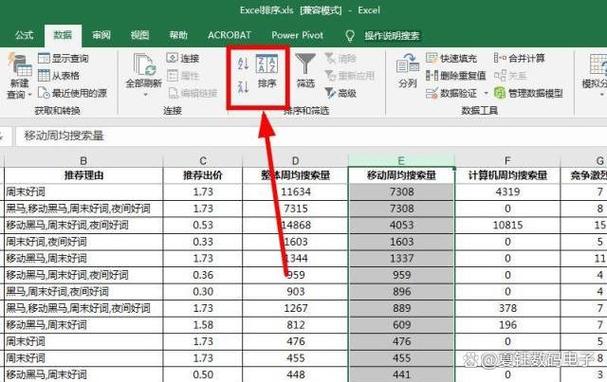607x382 pixels.
Task: Open 高级 filter options
Action: [x=340, y=93]
